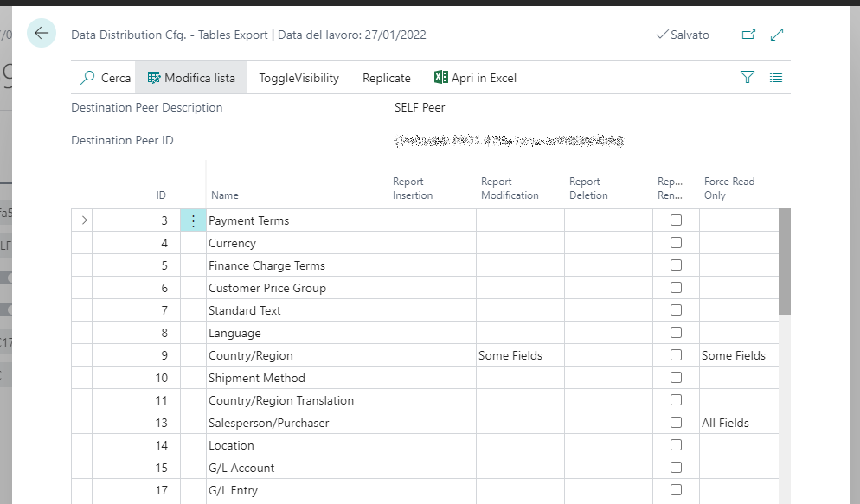Open the filter pane icon
Screen dimensions: 860x504
(748, 78)
